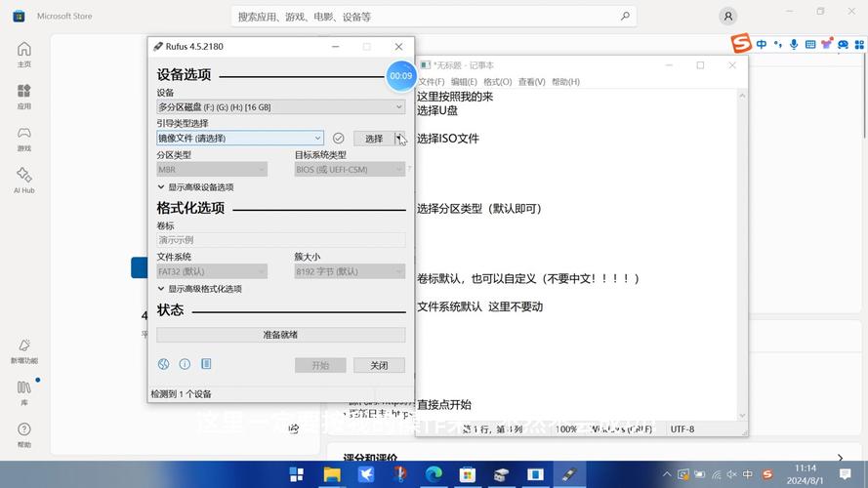This screenshot has height=488, width=868.
Task: Start Sogou voice input microphone
Action: click(794, 44)
